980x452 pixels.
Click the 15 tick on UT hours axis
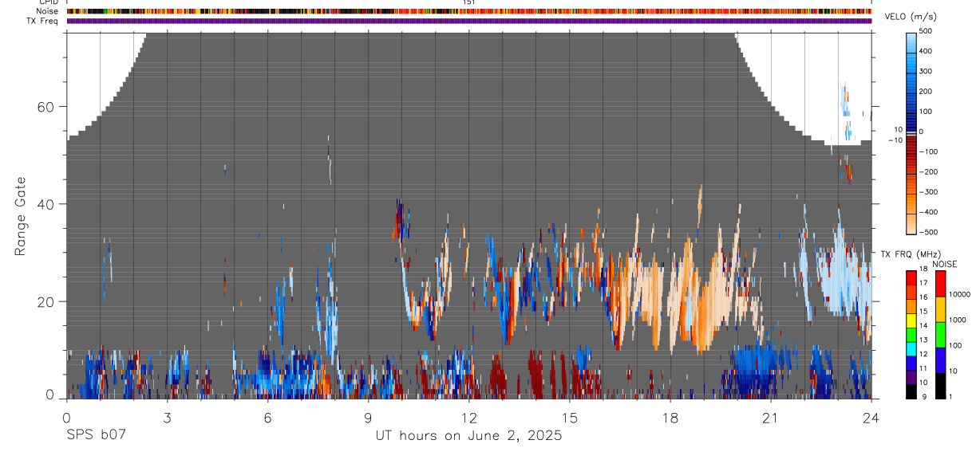[570, 417]
